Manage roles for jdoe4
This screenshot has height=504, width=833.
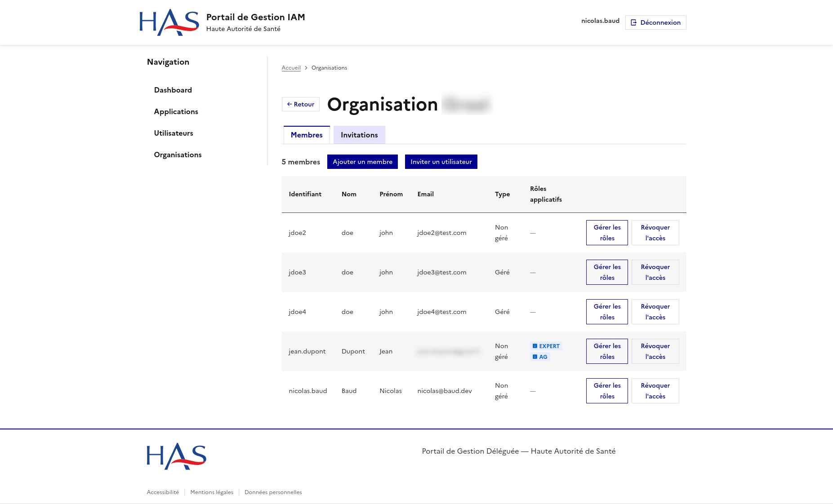click(x=607, y=312)
